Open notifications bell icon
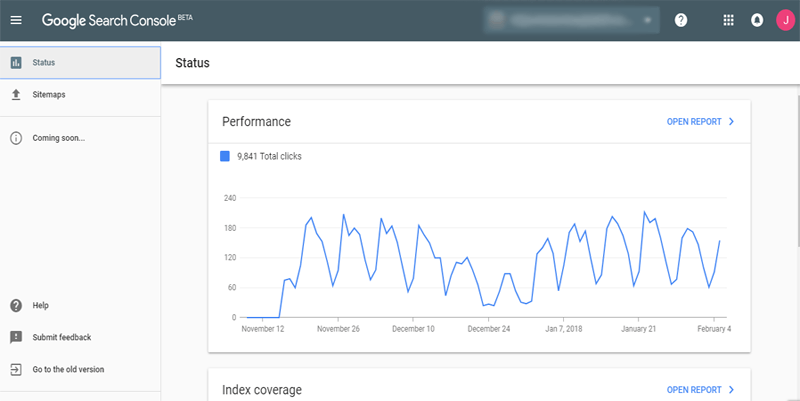The width and height of the screenshot is (800, 401). (x=757, y=20)
